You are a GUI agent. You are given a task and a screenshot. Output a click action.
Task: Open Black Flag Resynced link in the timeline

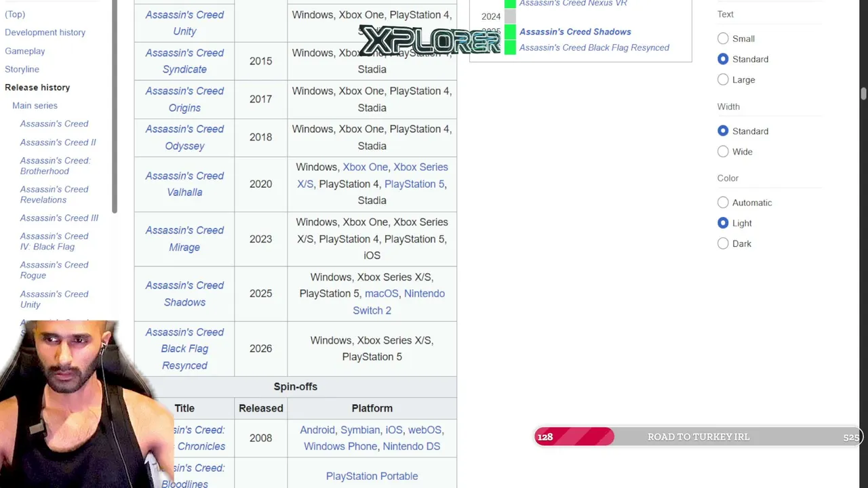594,47
